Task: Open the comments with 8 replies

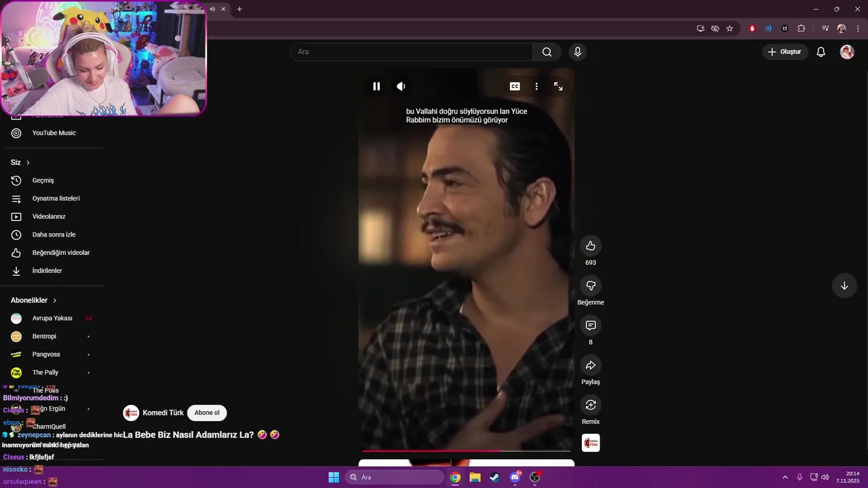Action: [x=591, y=326]
